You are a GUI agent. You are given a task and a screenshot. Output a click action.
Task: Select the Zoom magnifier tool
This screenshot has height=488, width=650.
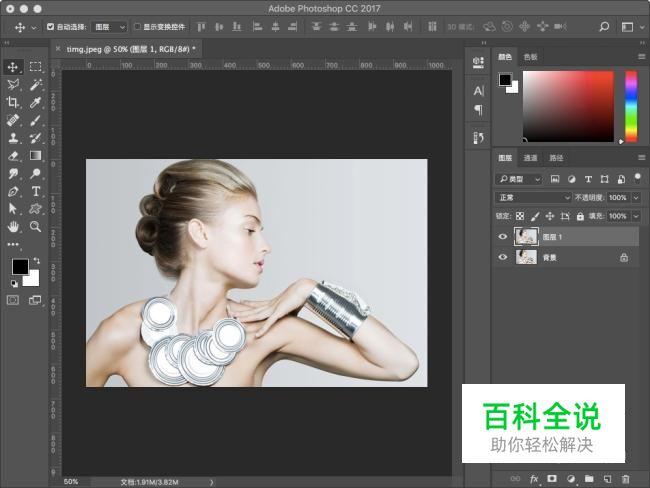35,227
